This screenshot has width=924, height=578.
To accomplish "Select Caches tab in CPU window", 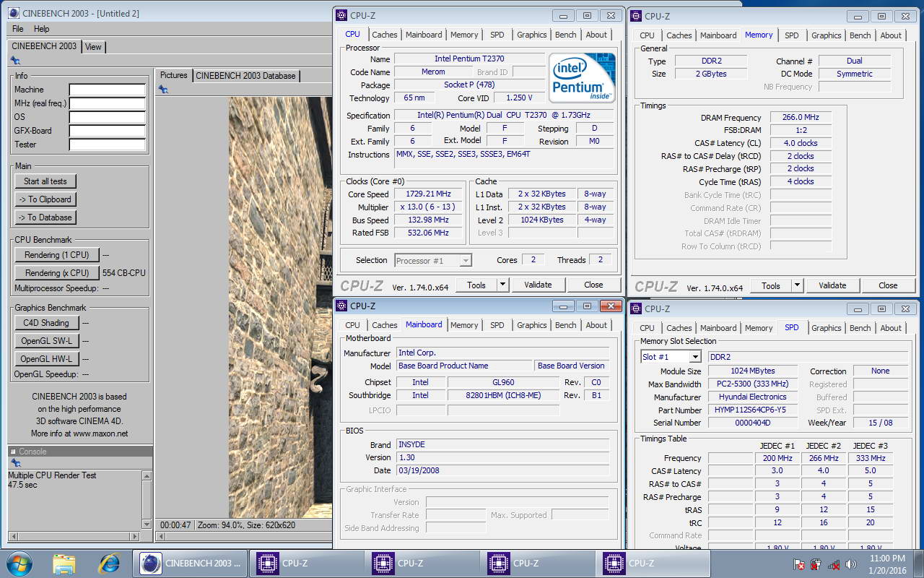I will (384, 35).
